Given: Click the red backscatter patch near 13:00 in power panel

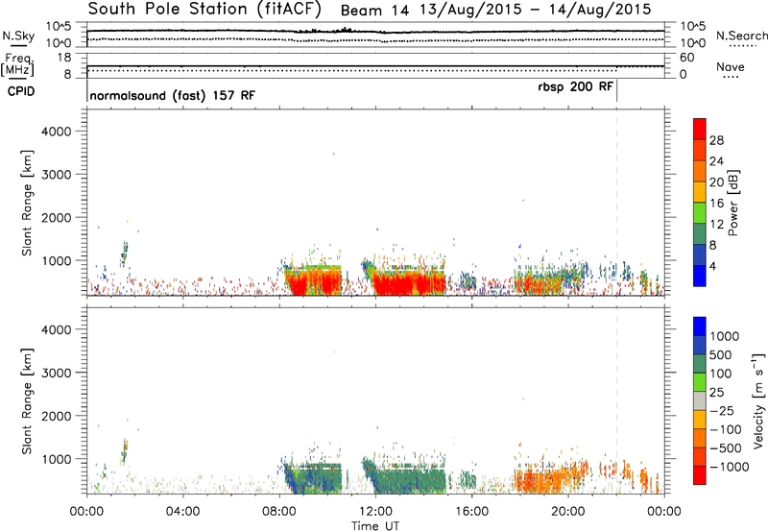Looking at the screenshot, I should (409, 283).
